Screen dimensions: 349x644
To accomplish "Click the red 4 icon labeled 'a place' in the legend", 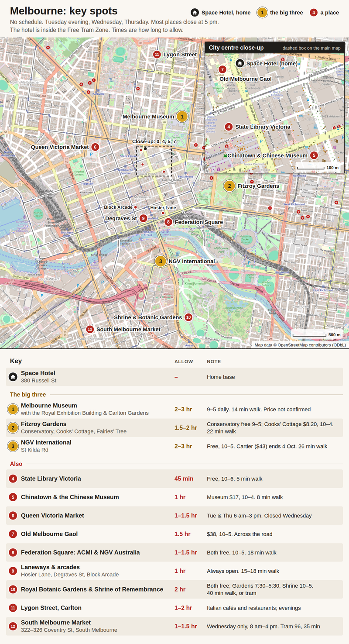I will (313, 13).
